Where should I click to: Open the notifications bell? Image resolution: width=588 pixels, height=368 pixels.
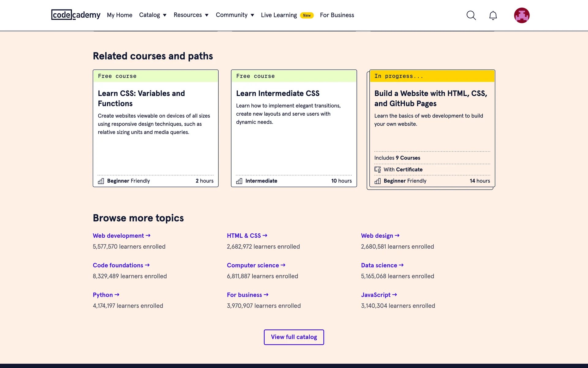pos(493,15)
